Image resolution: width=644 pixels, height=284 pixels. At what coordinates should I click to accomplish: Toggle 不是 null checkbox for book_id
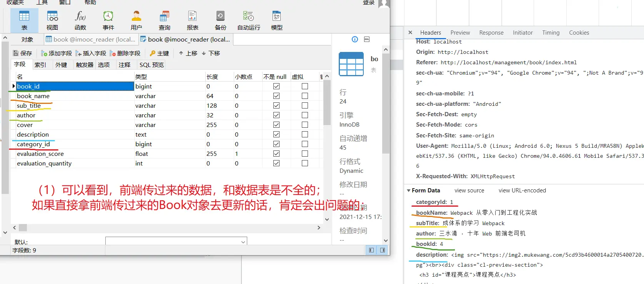[276, 86]
